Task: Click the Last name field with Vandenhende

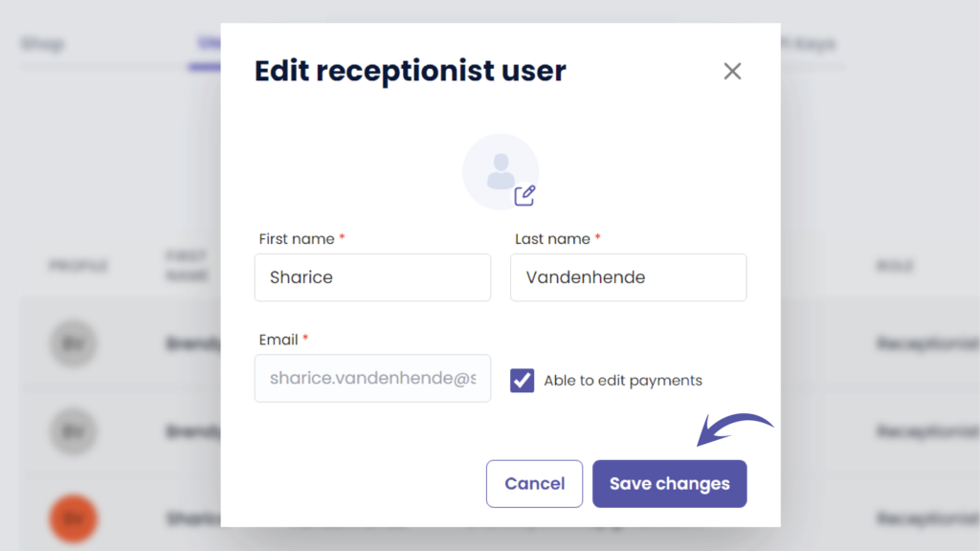Action: 628,277
